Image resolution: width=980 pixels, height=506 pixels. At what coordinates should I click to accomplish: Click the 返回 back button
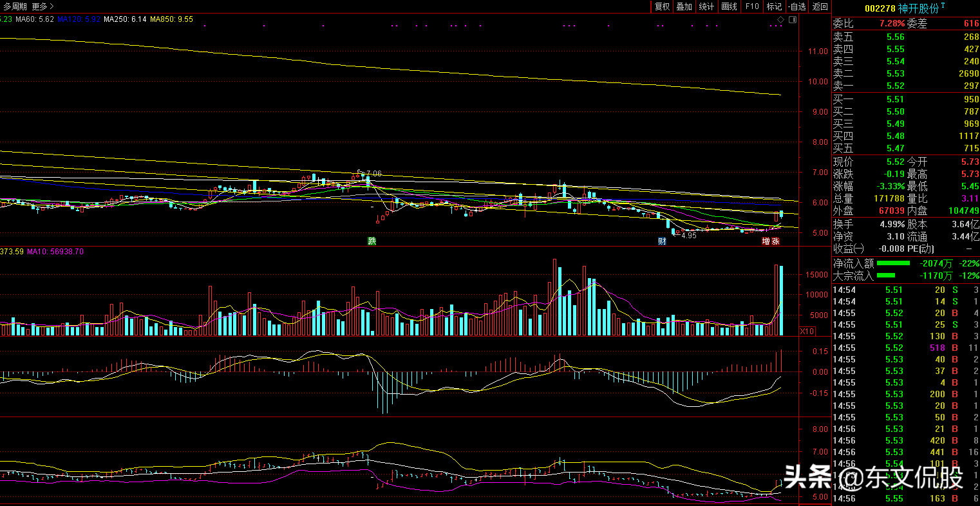[820, 6]
